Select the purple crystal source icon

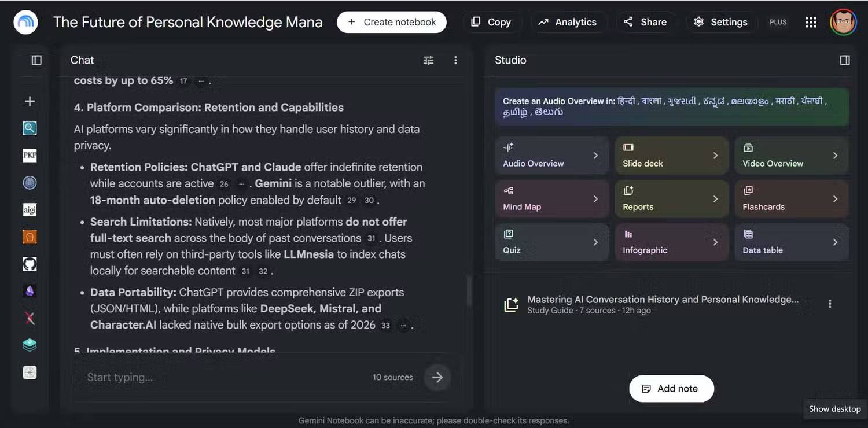click(30, 291)
